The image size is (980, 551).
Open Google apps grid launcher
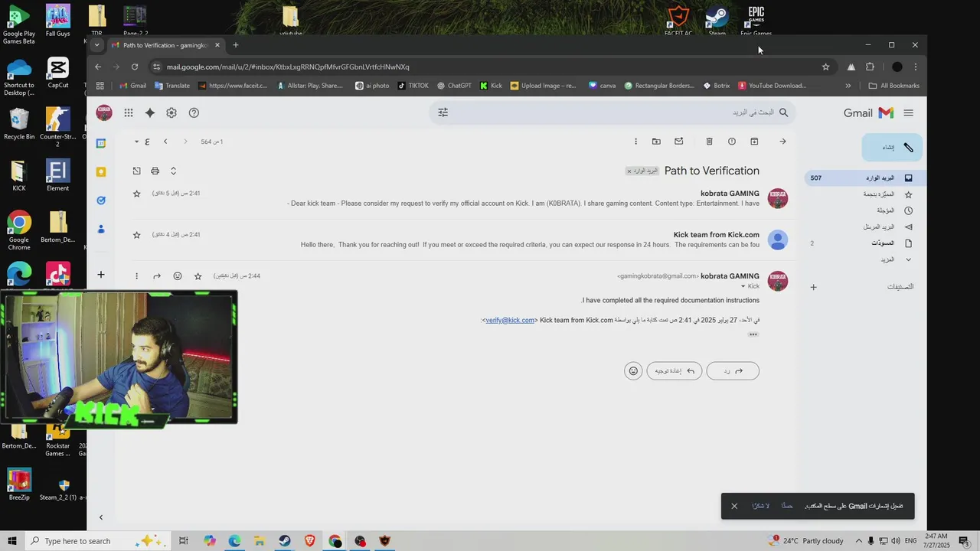[x=129, y=112]
